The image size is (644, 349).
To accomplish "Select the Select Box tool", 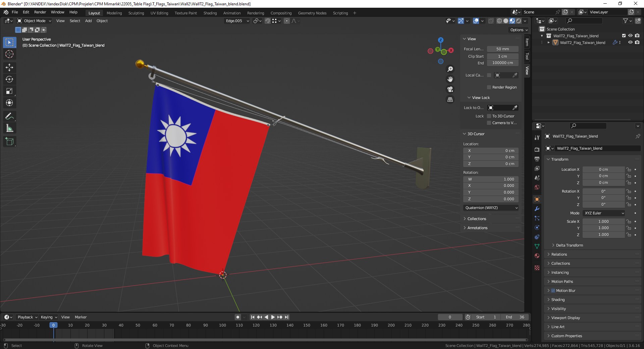I will click(9, 42).
